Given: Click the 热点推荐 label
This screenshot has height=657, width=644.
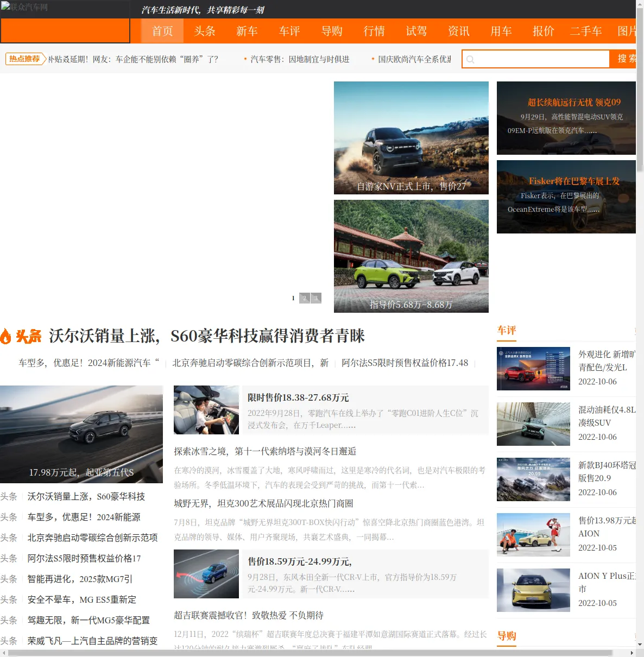Looking at the screenshot, I should [x=26, y=59].
